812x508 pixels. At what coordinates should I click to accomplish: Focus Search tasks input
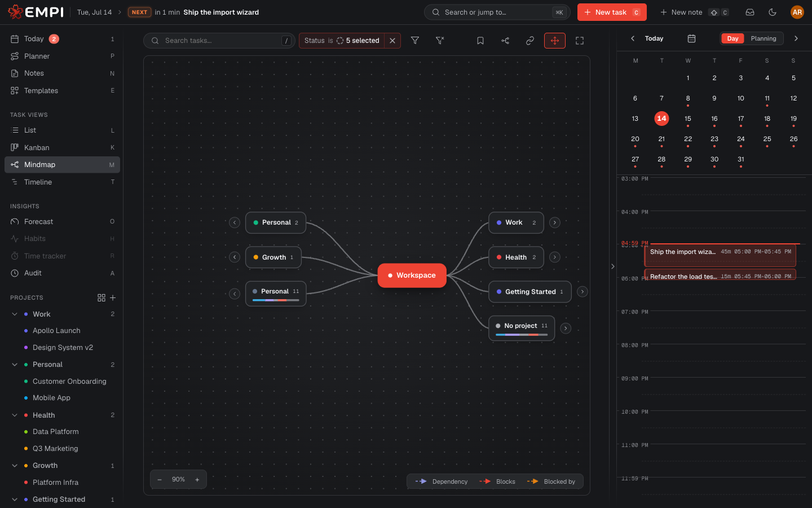[219, 41]
